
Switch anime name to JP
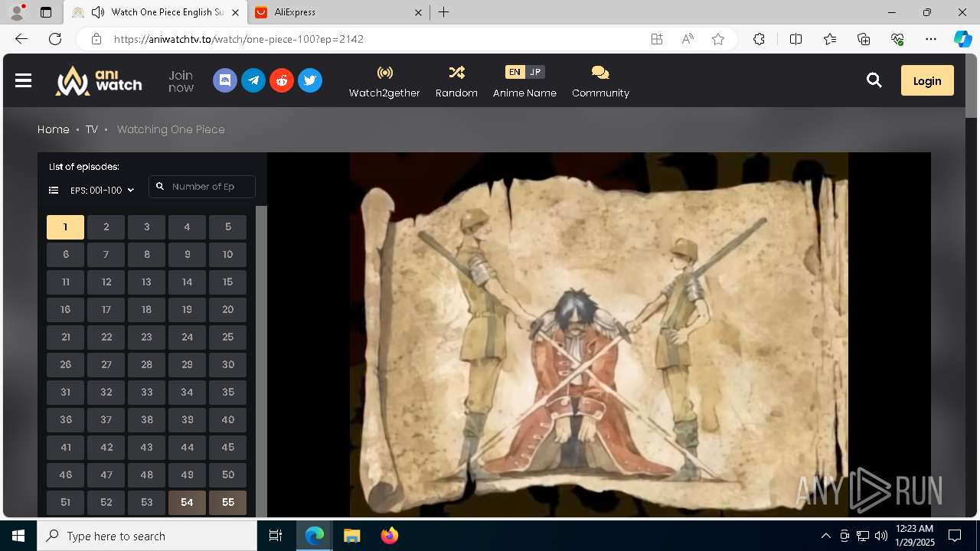tap(535, 72)
